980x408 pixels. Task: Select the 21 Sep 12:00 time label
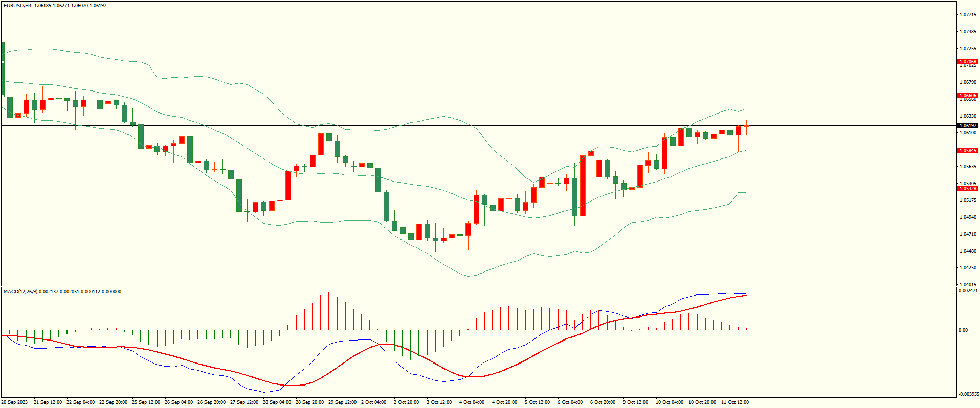[48, 402]
